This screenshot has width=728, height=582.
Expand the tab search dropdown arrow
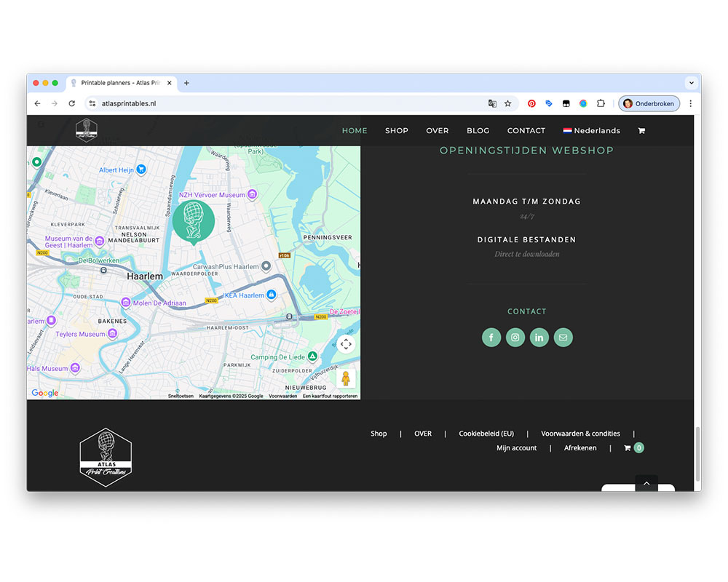coord(691,83)
